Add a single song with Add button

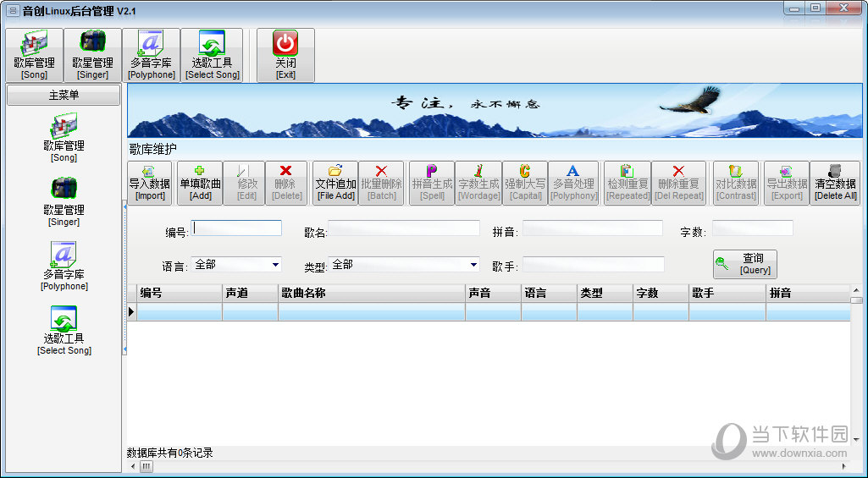(200, 183)
